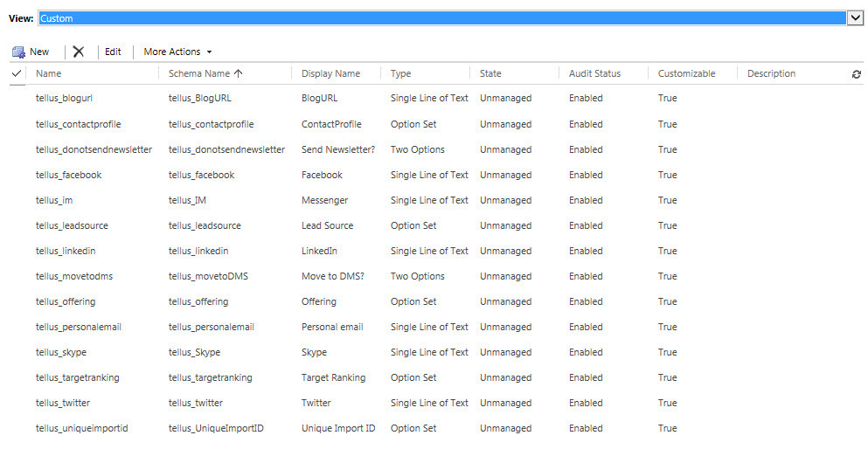Click the New record icon

(x=18, y=52)
